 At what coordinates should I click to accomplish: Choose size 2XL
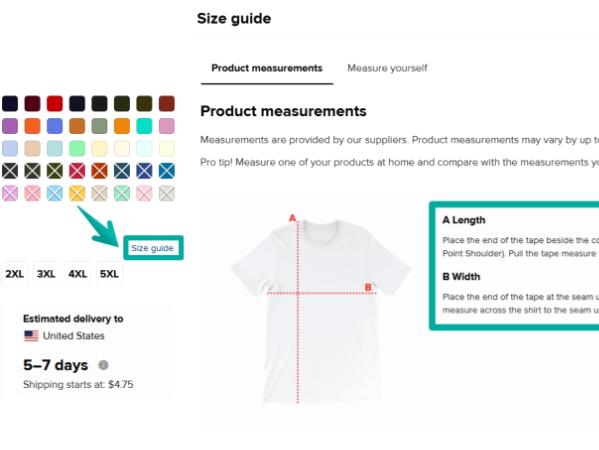click(x=15, y=274)
